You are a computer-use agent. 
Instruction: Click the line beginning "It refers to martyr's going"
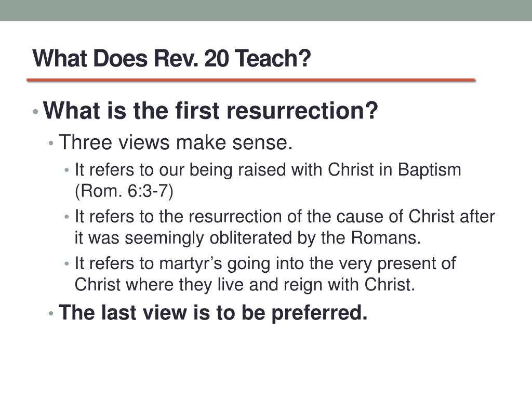coord(265,263)
